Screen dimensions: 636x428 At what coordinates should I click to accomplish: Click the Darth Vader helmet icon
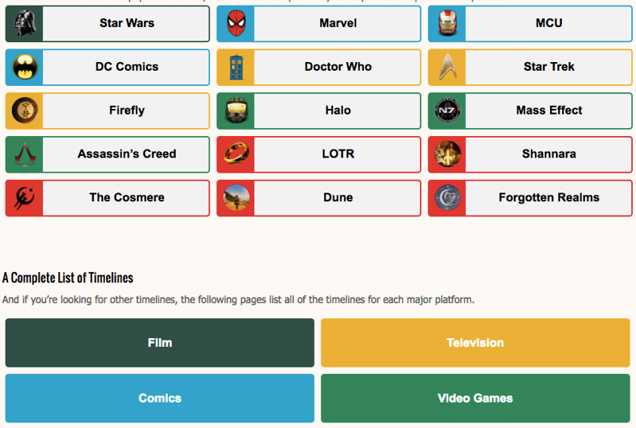point(25,23)
